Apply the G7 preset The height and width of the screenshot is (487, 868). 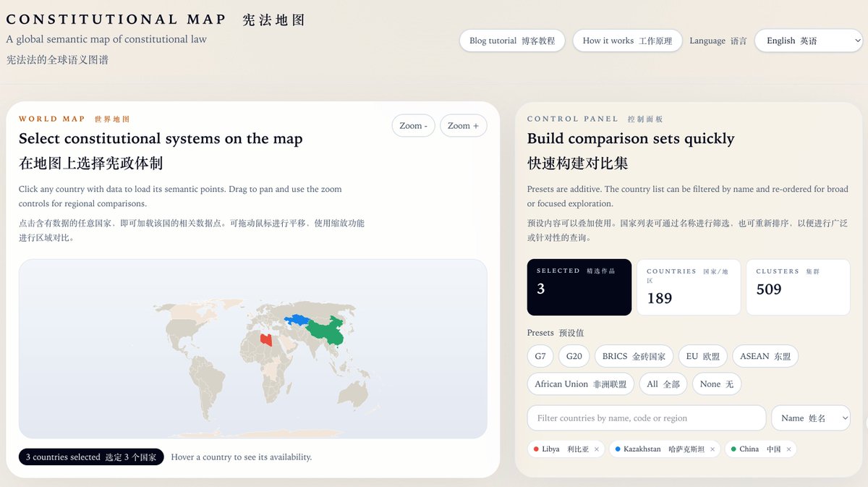point(540,356)
